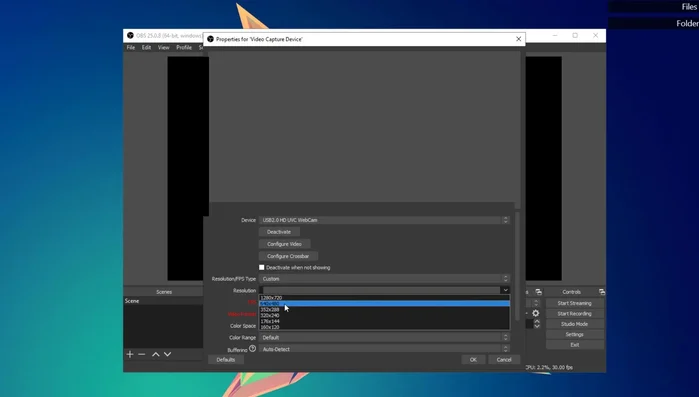Select 320x240 resolution option
Screen dimensions: 699x397
[x=384, y=315]
